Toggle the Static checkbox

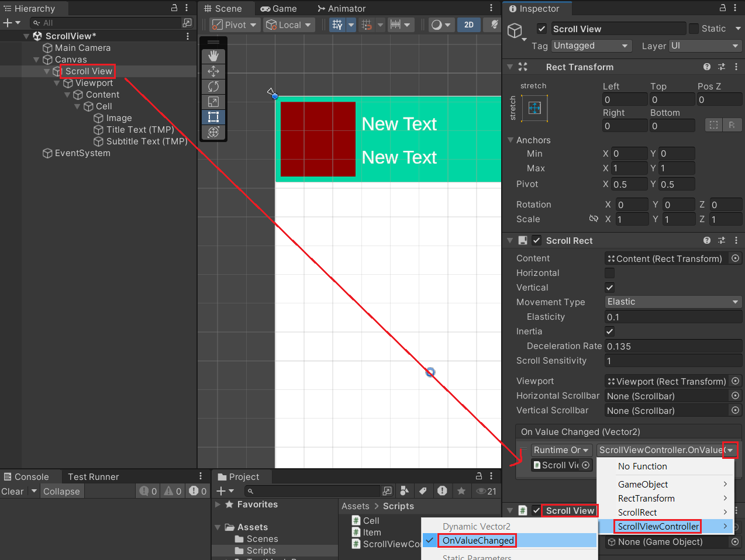pos(694,29)
